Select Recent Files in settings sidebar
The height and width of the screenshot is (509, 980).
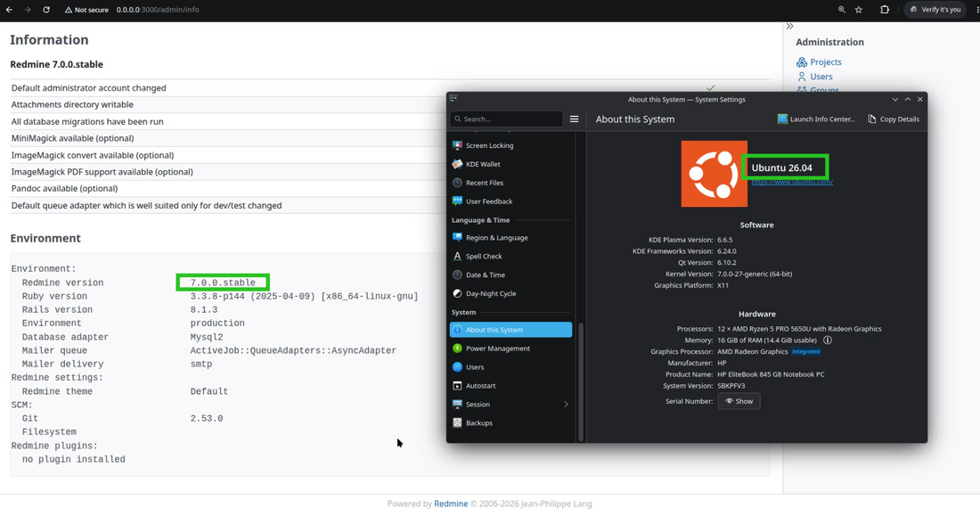tap(510, 183)
